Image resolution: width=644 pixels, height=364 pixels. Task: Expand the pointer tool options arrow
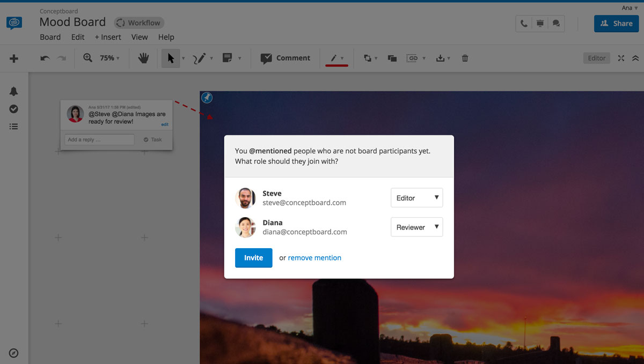(184, 58)
